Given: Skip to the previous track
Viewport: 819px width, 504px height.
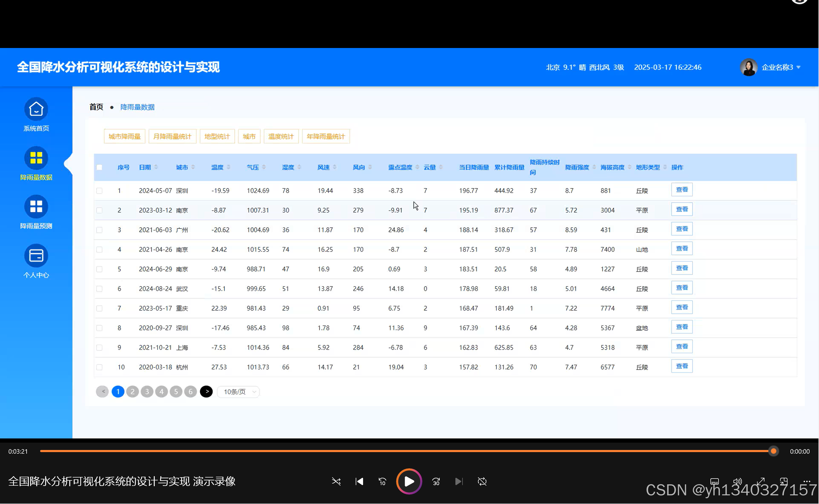Looking at the screenshot, I should 359,481.
